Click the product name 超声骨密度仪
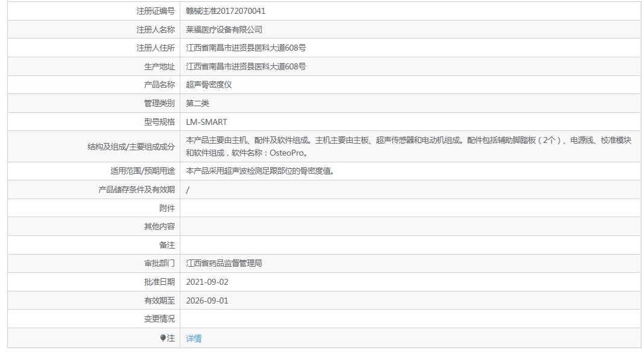644x353 pixels. click(209, 84)
